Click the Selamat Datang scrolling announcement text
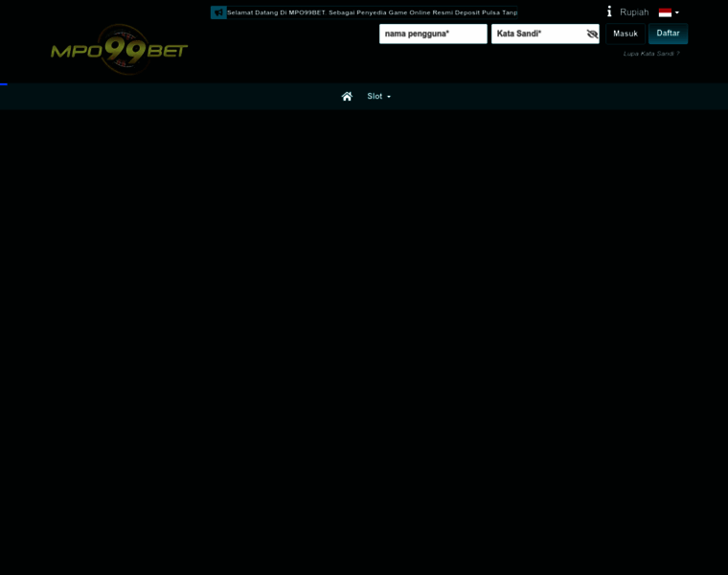This screenshot has height=575, width=728. point(372,12)
